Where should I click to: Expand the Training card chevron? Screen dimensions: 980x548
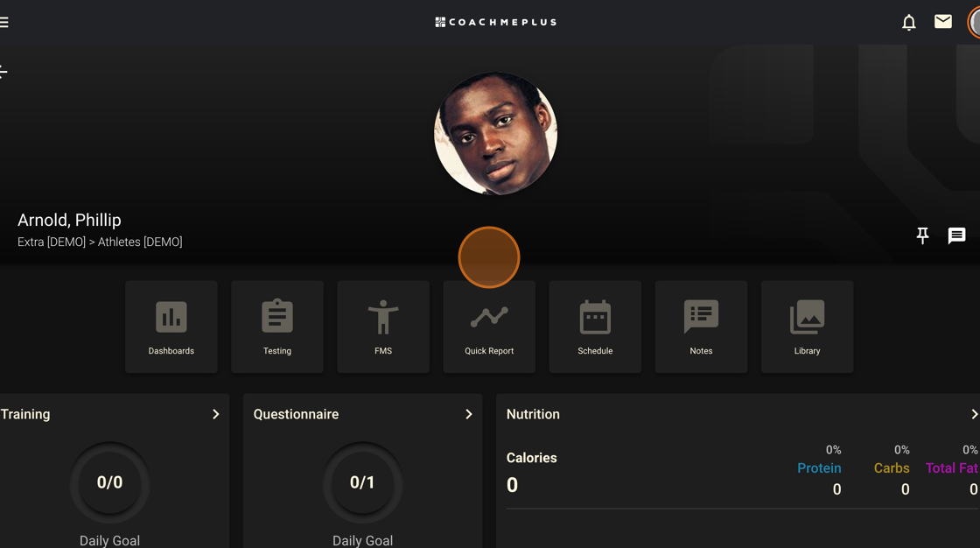point(215,414)
